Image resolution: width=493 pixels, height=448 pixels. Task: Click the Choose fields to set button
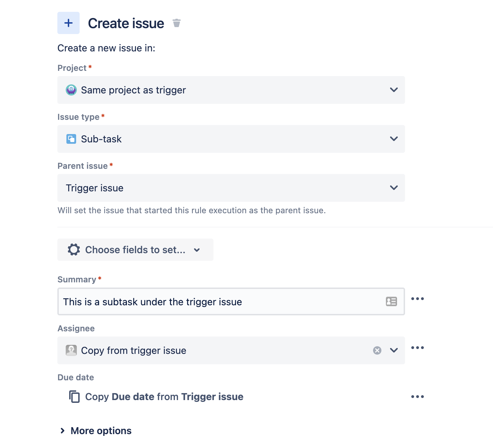click(135, 250)
